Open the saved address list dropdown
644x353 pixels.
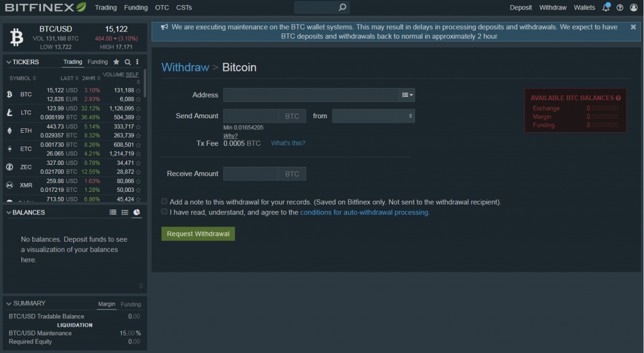tap(407, 95)
